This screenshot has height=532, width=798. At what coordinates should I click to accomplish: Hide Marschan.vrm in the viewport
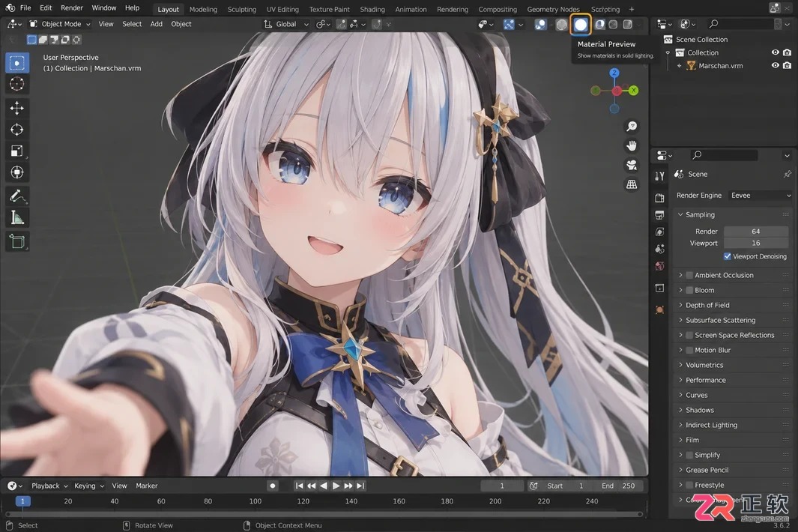775,66
